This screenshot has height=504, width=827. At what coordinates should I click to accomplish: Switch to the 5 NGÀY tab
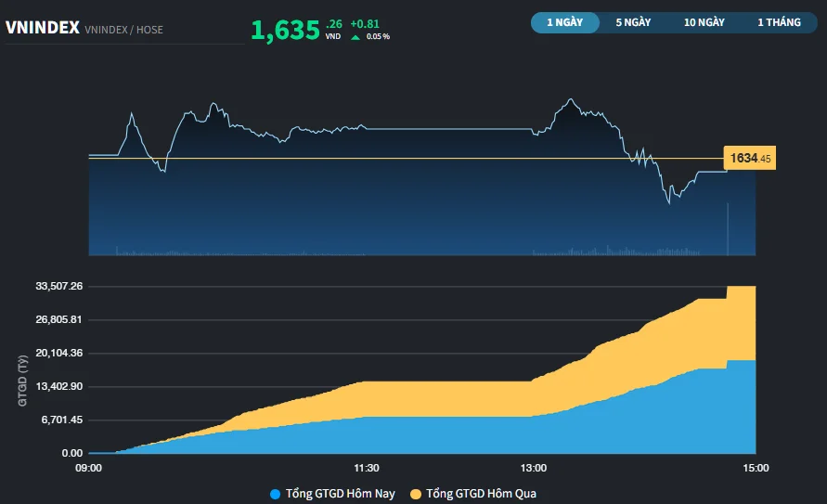click(x=633, y=22)
